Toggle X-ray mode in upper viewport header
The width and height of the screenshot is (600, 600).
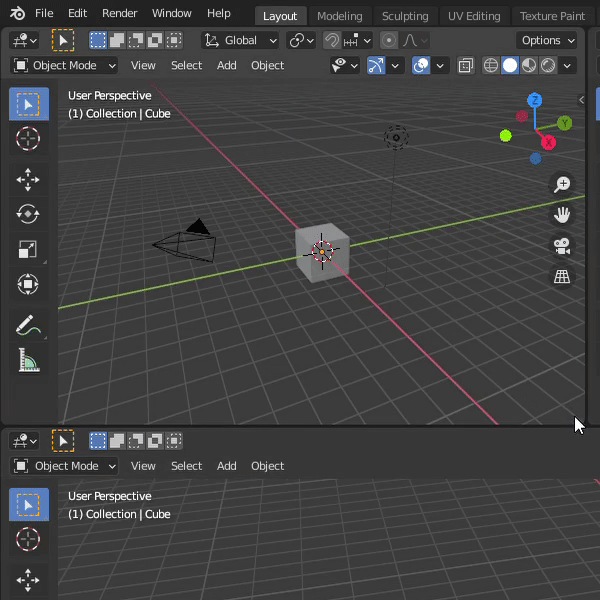point(466,66)
